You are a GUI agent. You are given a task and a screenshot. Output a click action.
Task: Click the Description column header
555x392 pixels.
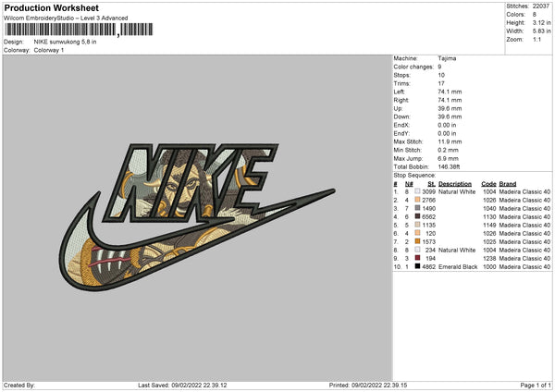[455, 184]
